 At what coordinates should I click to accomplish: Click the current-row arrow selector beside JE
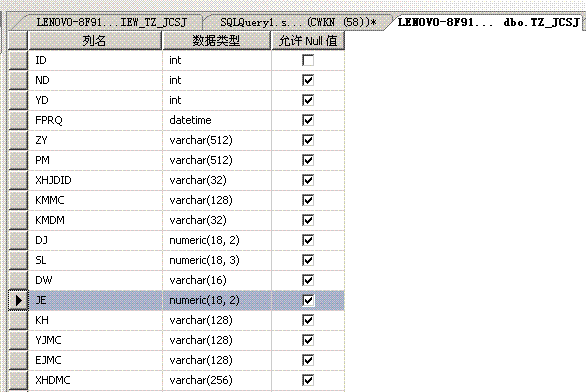[x=18, y=300]
